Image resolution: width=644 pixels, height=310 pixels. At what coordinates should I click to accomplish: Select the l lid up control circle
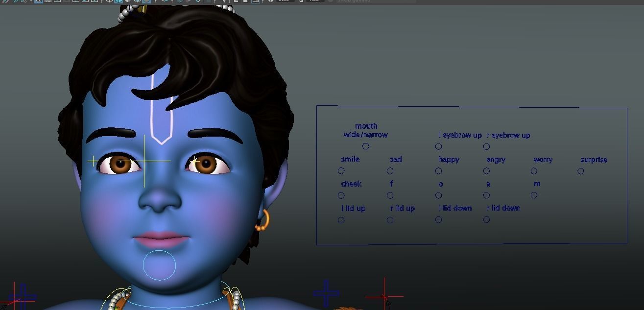coord(341,220)
